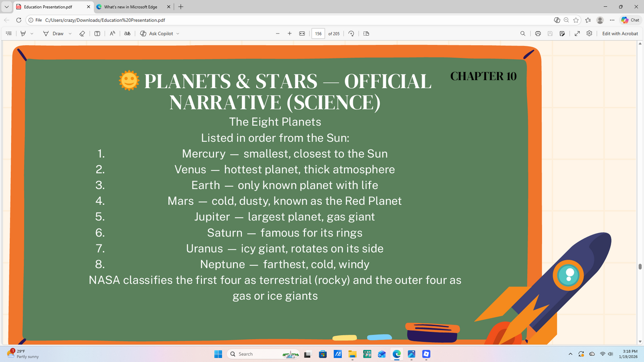The height and width of the screenshot is (362, 644).
Task: Click the 'CHAPTER 10' heading text
Action: click(483, 76)
